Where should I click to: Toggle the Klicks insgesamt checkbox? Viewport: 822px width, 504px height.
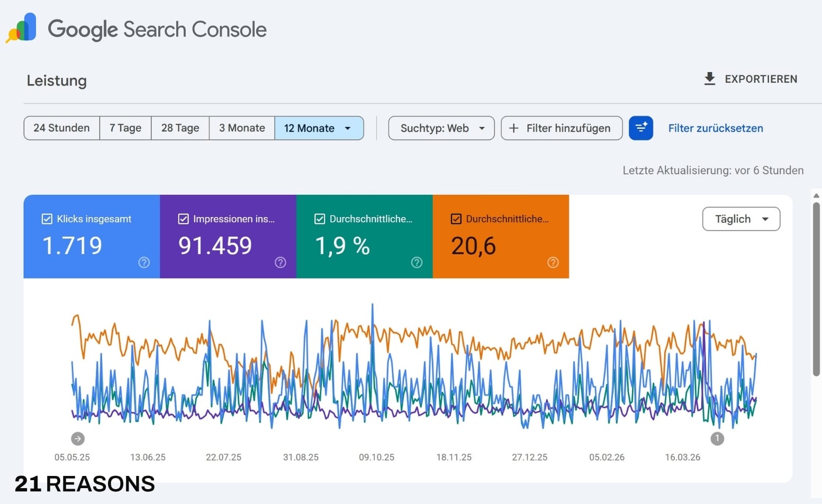click(47, 219)
